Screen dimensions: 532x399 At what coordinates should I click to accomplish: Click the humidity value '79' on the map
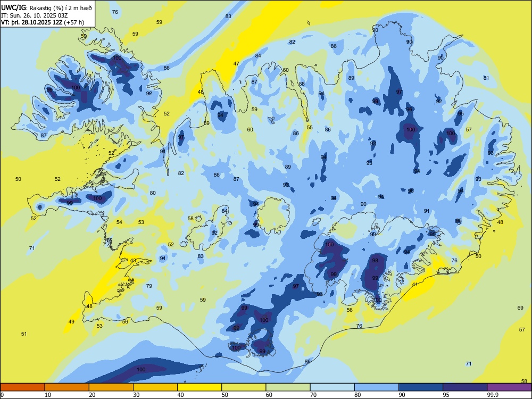[149, 286]
